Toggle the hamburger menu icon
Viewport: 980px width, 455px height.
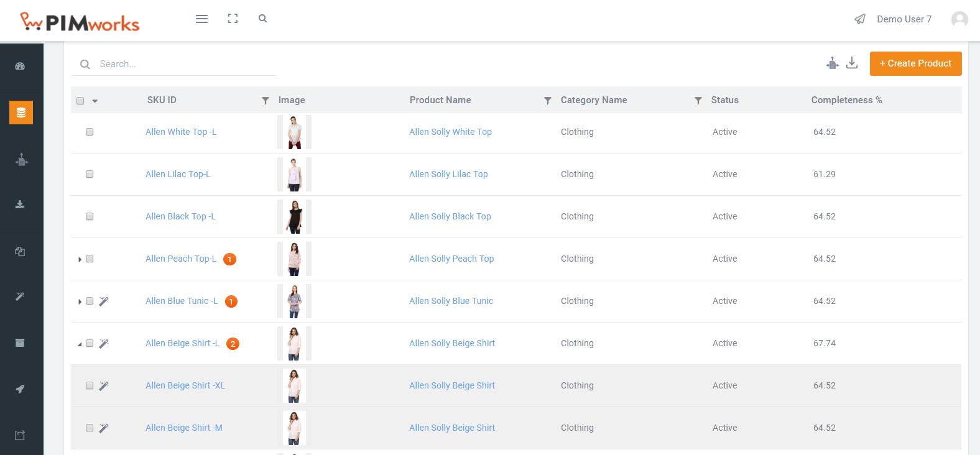coord(201,19)
